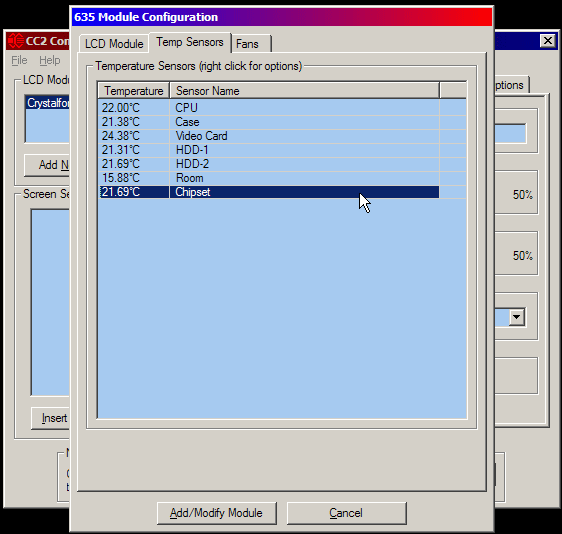The image size is (562, 534).
Task: Click the Sensor Name column header
Action: pyautogui.click(x=305, y=91)
